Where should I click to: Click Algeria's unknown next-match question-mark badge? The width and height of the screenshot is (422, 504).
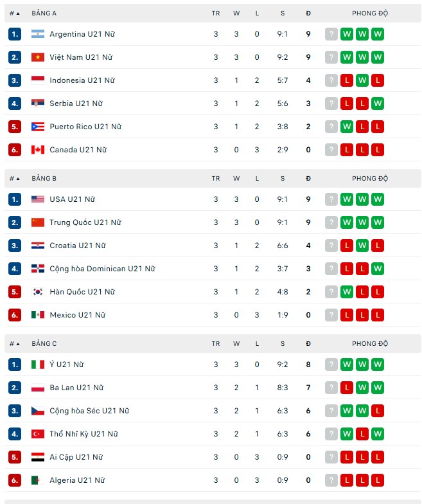coord(331,480)
